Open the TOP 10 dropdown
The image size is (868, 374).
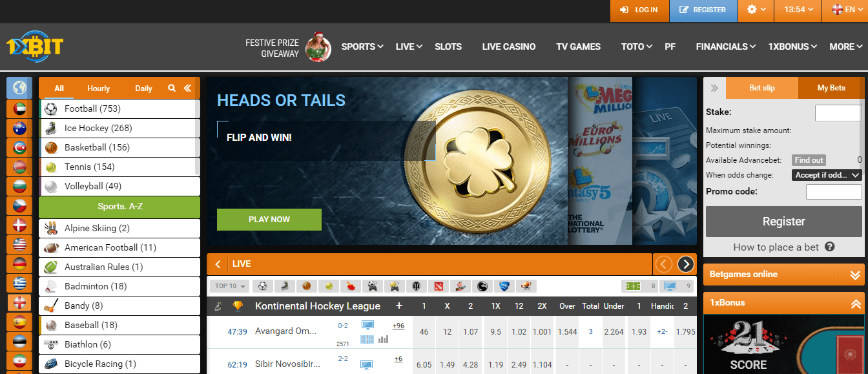click(x=230, y=286)
